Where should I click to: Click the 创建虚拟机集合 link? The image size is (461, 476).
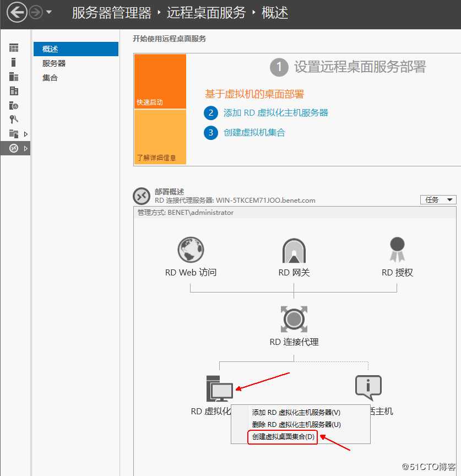click(254, 133)
